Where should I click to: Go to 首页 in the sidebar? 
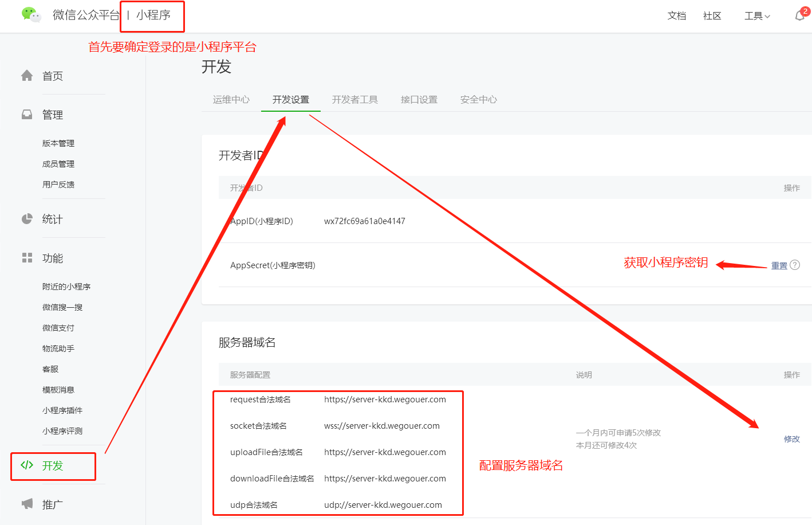[x=53, y=76]
